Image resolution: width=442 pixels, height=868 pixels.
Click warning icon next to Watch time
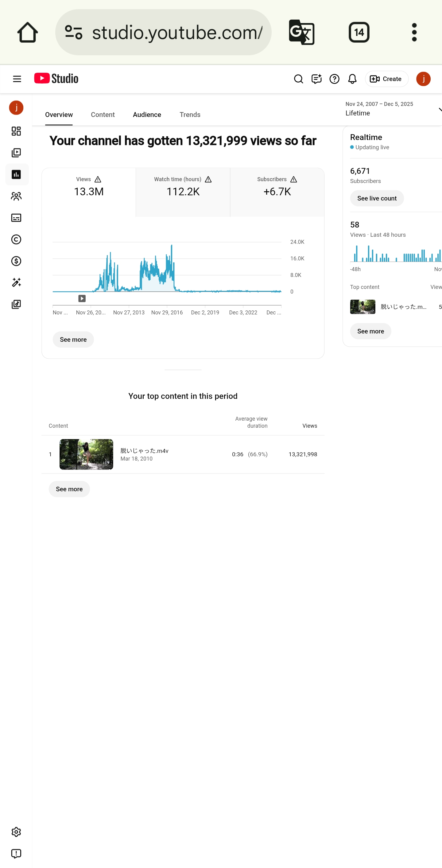[208, 179]
